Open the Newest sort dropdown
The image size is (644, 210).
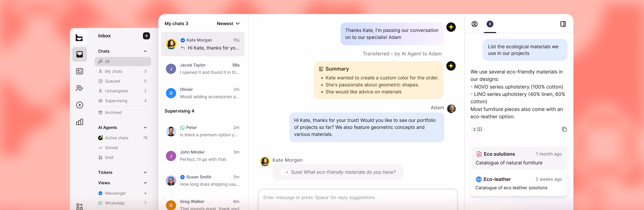coord(228,23)
